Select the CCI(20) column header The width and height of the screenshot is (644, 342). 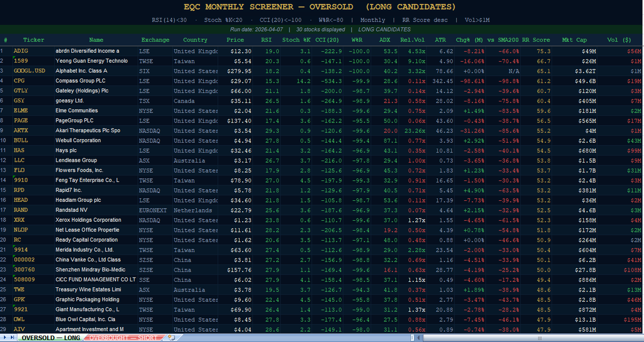(327, 40)
